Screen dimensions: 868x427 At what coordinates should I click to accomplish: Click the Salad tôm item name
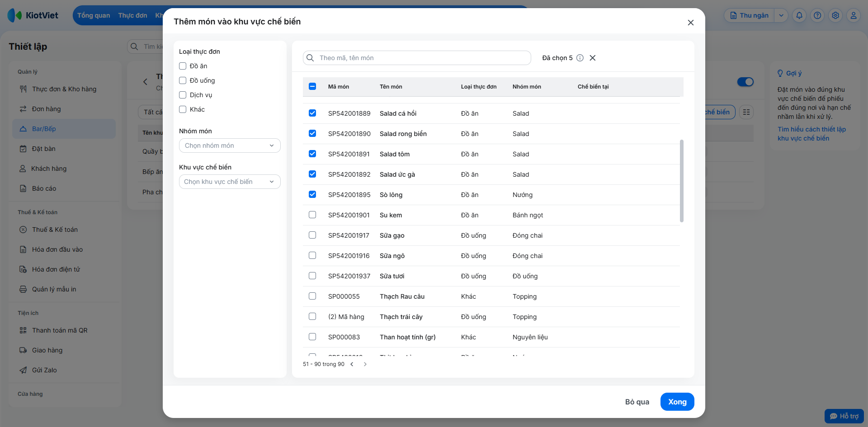[x=395, y=154]
